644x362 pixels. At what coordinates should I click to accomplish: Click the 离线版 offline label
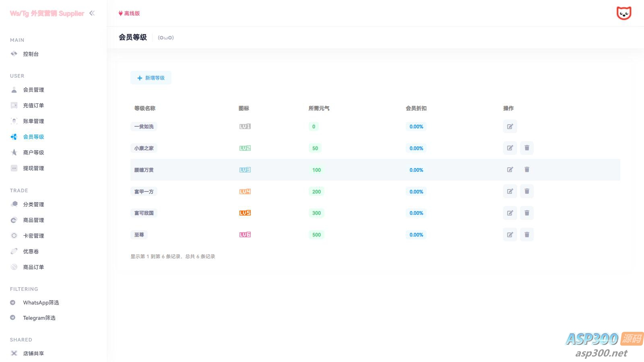click(129, 13)
